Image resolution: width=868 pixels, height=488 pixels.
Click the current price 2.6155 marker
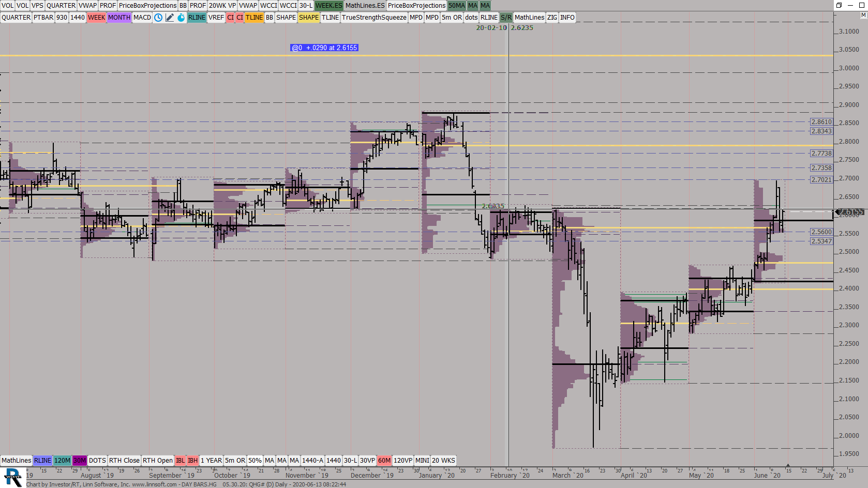click(x=850, y=212)
